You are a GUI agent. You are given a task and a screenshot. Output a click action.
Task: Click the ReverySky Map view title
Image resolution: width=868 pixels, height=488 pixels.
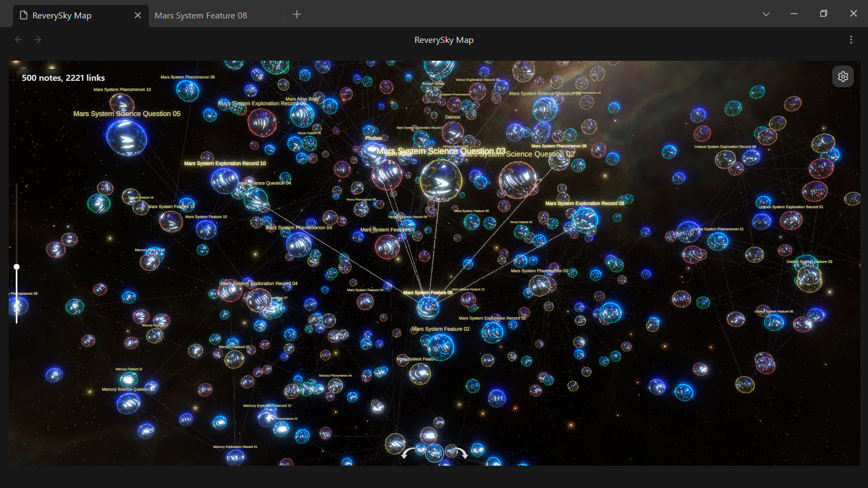(444, 40)
